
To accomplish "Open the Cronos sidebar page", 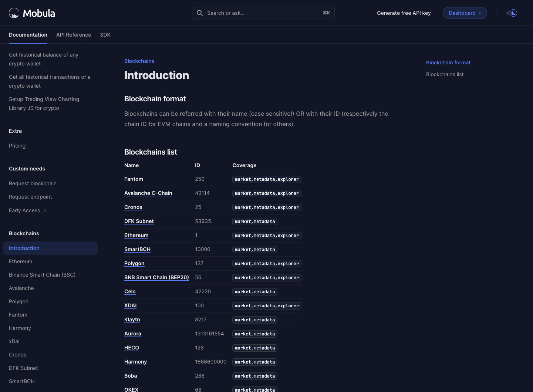I will coord(17,355).
